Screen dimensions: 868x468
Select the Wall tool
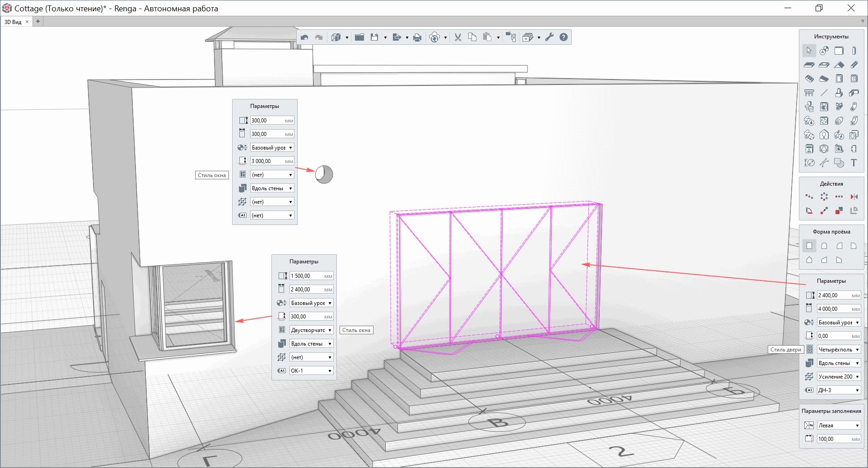click(x=839, y=51)
